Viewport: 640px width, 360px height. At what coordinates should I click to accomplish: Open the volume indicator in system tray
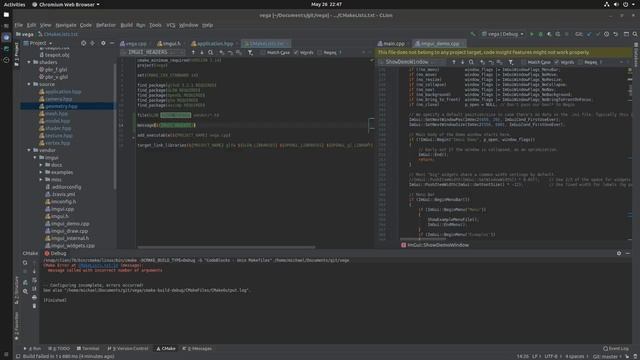pos(616,4)
